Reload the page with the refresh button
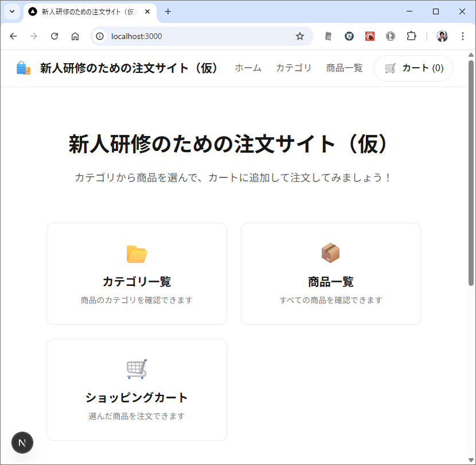Screen dimensions: 476x465 54,36
